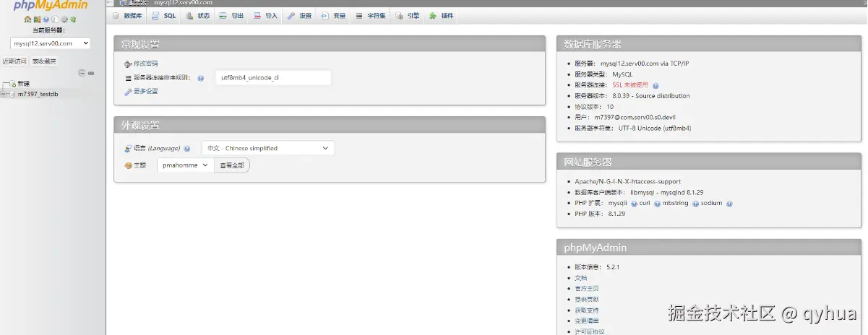This screenshot has width=868, height=335.
Task: Open the 官方主页 link
Action: (587, 288)
